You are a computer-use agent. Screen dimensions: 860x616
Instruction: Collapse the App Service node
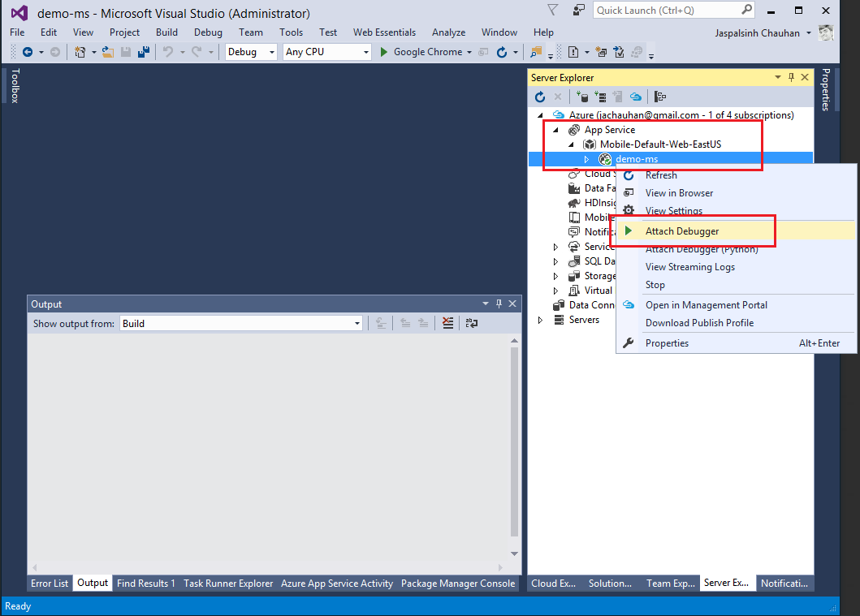click(555, 130)
